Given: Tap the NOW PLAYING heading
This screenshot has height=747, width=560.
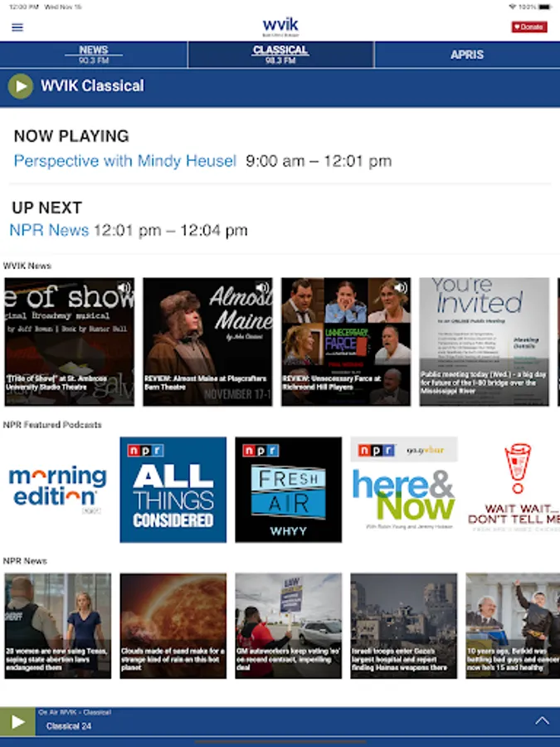Looking at the screenshot, I should point(71,136).
